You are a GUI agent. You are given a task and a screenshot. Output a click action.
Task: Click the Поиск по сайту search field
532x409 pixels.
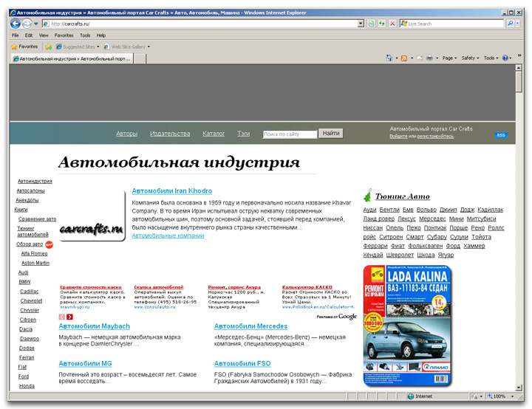pos(290,134)
